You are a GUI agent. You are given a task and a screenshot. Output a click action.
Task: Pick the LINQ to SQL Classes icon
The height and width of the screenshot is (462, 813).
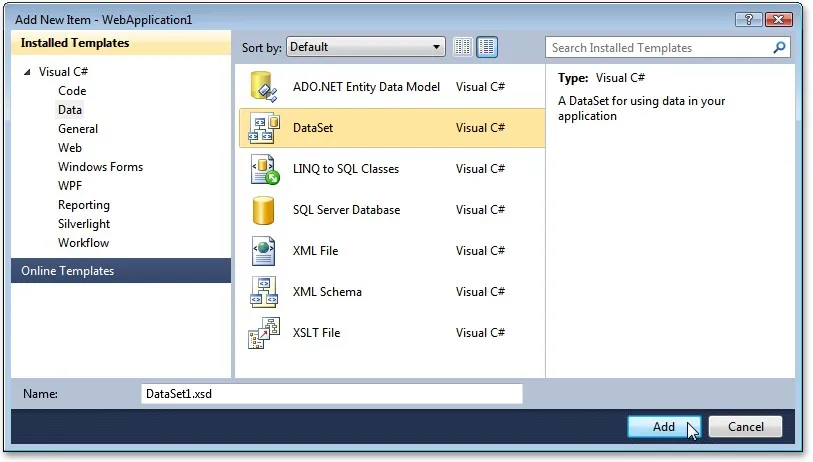click(264, 169)
